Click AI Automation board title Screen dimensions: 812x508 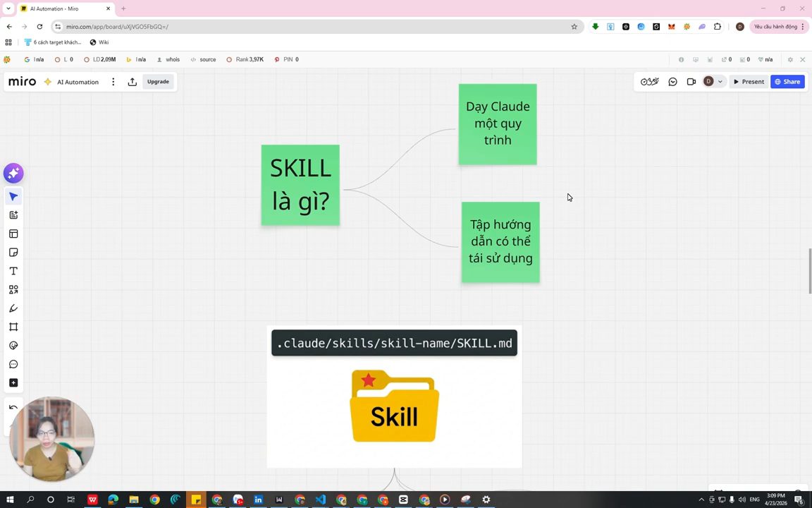(78, 82)
